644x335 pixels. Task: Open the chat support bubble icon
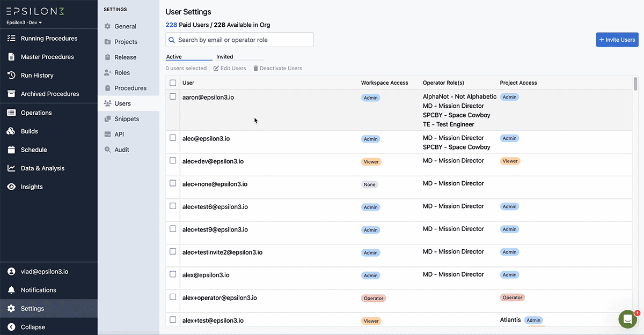point(627,319)
